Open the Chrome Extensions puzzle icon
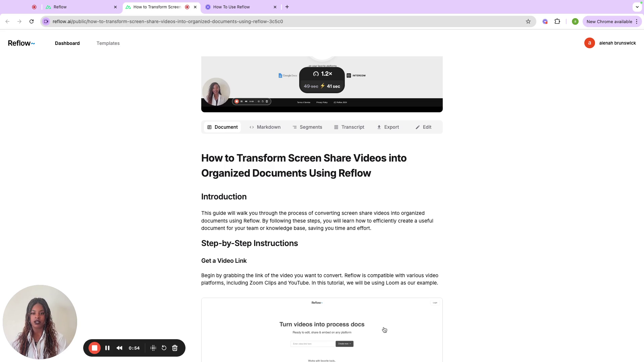 click(557, 21)
